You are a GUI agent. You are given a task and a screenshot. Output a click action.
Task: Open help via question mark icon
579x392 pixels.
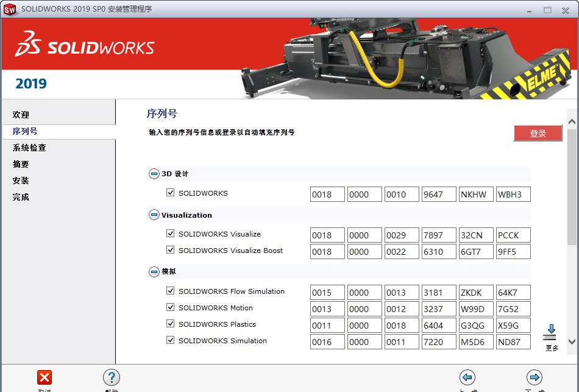111,377
